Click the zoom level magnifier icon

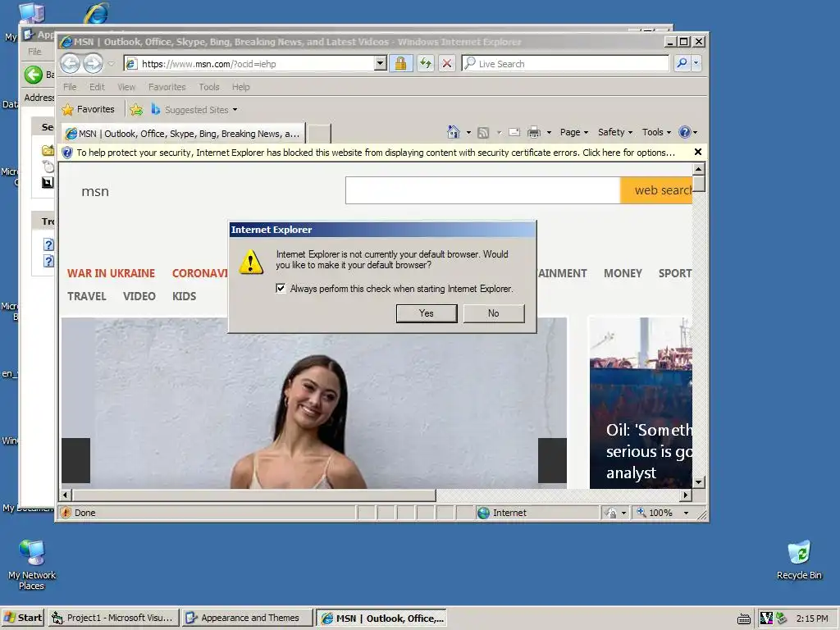[x=641, y=513]
